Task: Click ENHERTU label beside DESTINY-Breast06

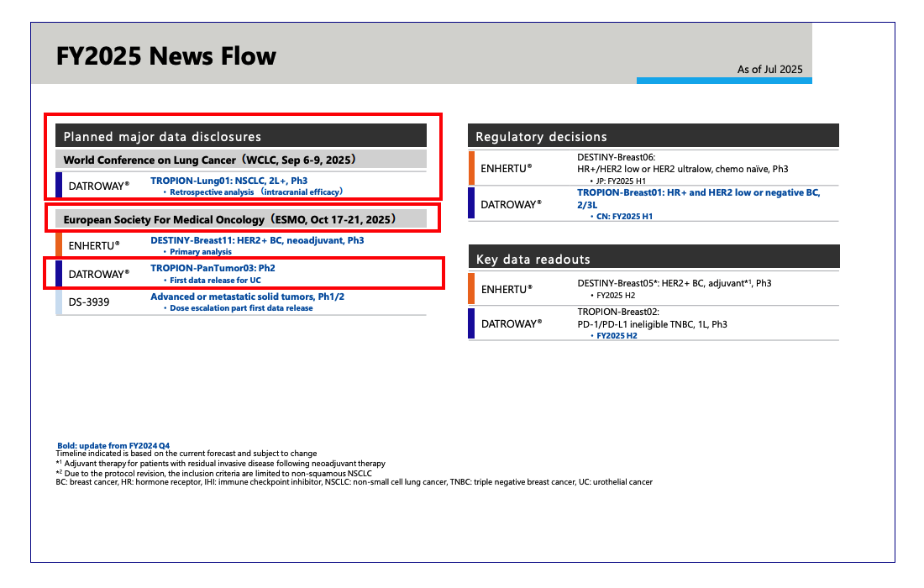Action: [506, 169]
